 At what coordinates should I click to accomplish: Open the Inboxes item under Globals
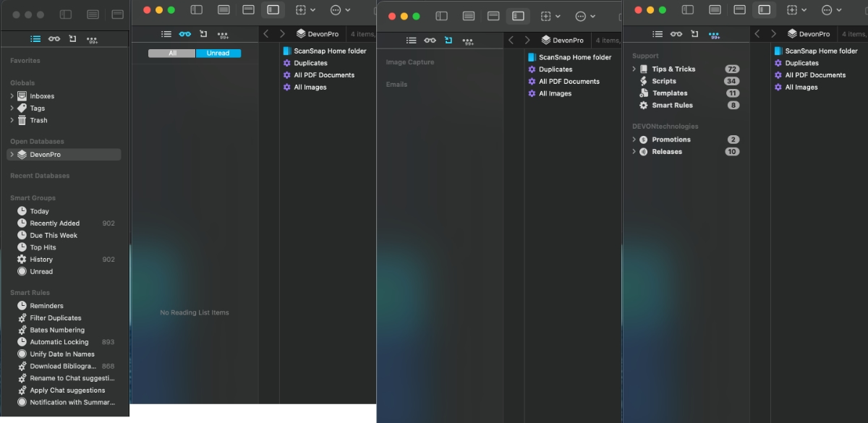tap(41, 96)
